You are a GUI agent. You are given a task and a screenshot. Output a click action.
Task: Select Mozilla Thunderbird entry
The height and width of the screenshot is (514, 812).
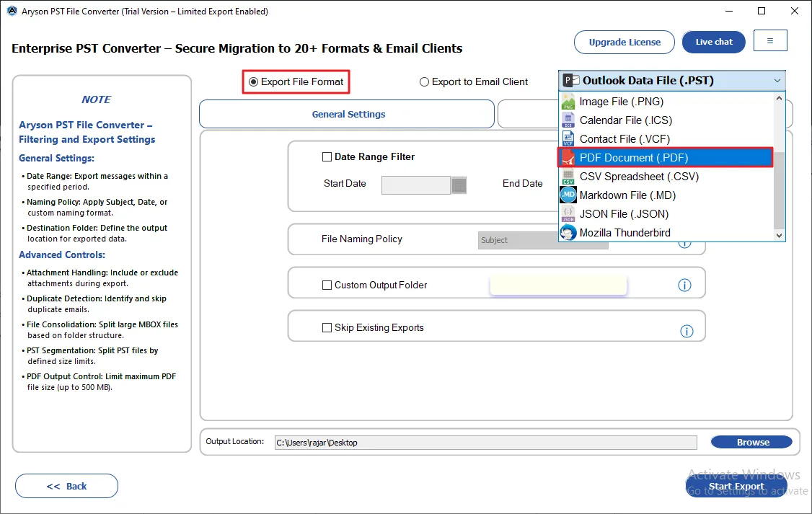click(x=666, y=232)
